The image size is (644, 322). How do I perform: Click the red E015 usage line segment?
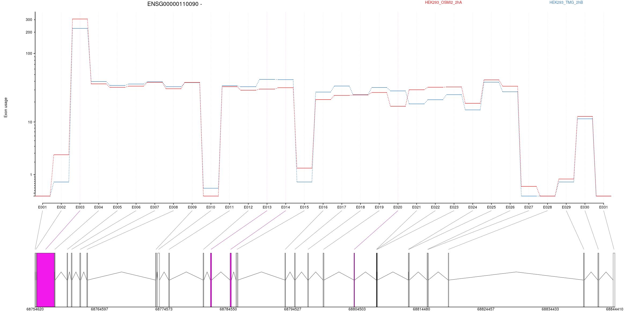click(x=304, y=168)
